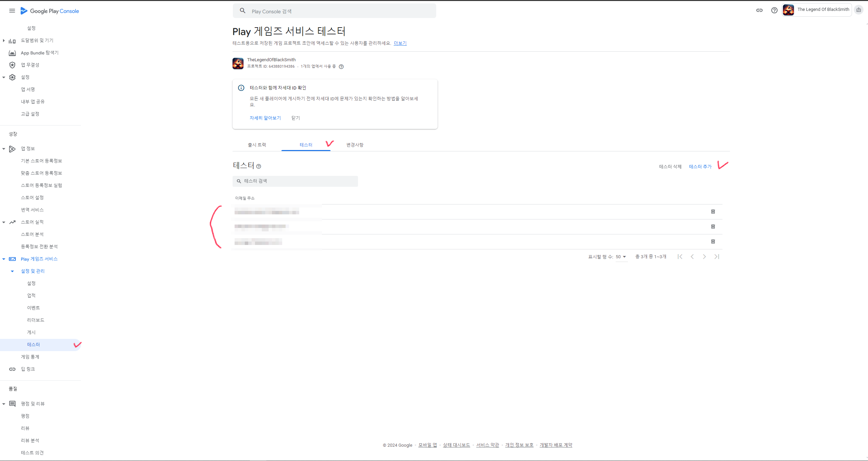
Task: Delete the third tester with trash icon
Action: pos(713,242)
